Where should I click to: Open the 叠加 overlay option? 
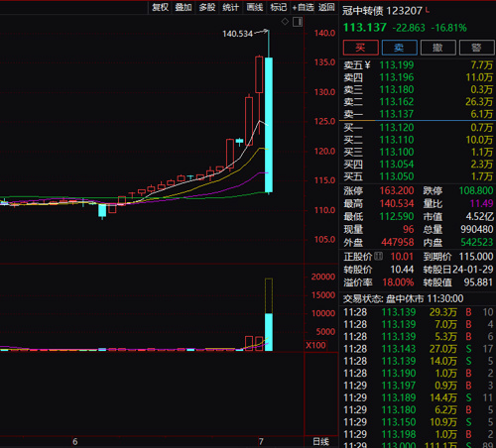pos(184,7)
